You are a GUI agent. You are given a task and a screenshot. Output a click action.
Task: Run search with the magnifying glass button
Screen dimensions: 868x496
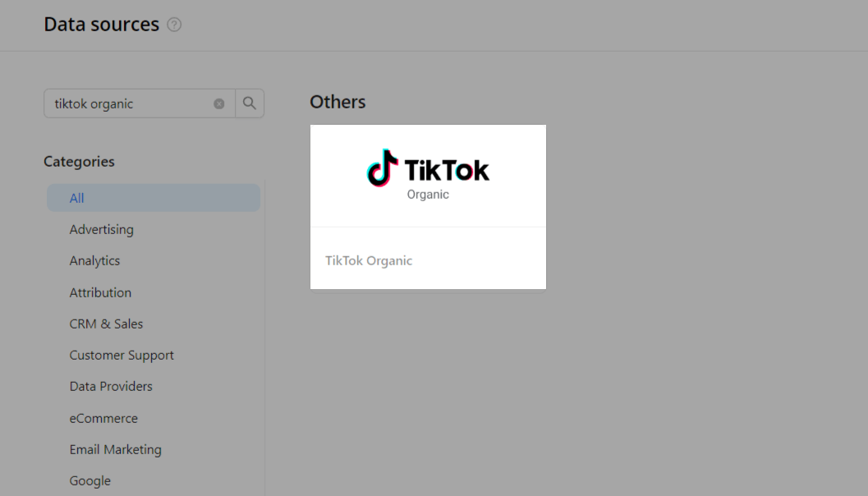250,103
